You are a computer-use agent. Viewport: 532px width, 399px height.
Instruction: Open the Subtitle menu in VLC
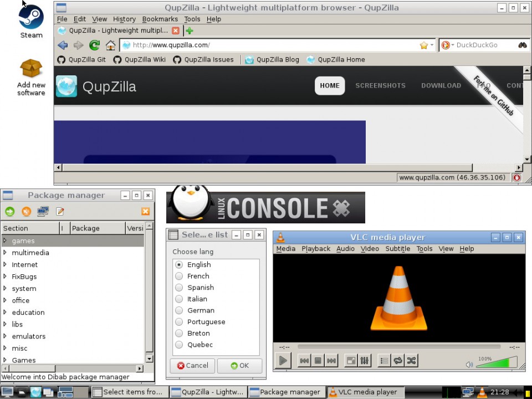click(398, 249)
